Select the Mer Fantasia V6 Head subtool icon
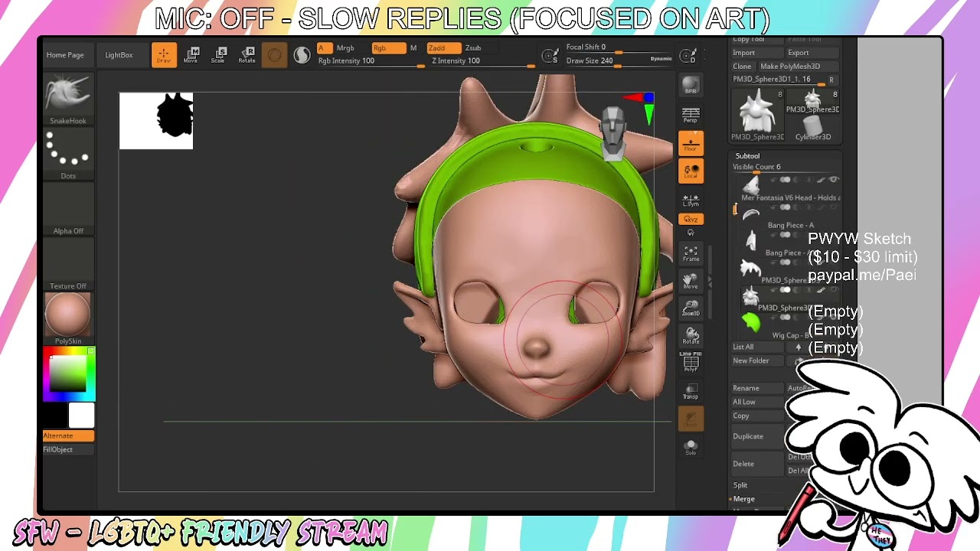Viewport: 980px width, 551px height. 751,186
